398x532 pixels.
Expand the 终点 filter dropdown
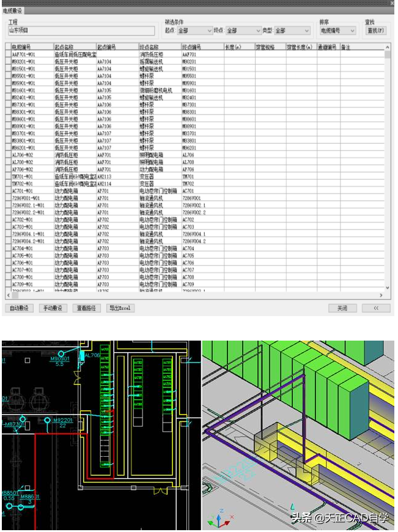pyautogui.click(x=243, y=30)
